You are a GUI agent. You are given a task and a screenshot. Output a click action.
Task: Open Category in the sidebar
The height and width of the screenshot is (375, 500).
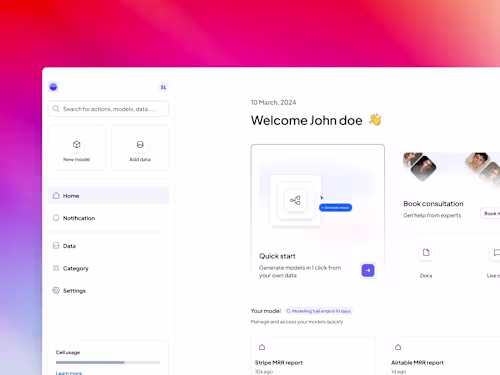pyautogui.click(x=108, y=268)
